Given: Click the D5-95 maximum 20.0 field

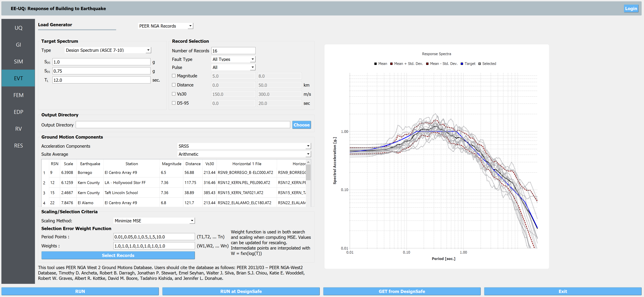Looking at the screenshot, I should 280,103.
